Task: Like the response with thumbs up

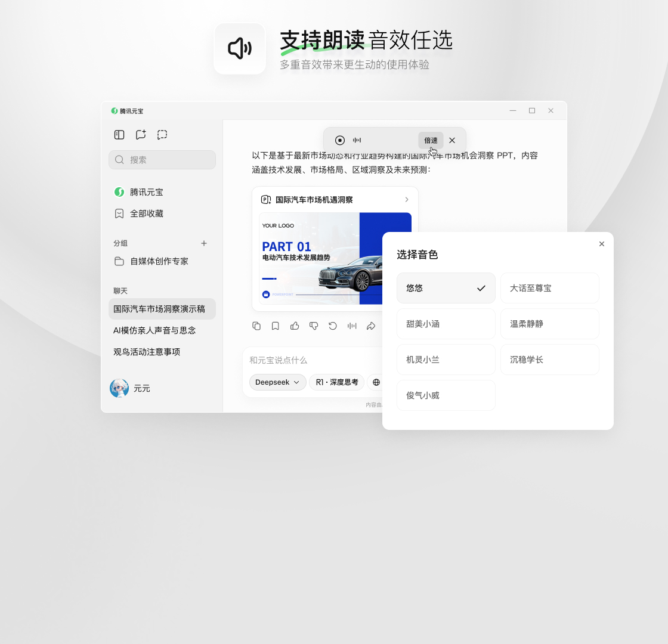Action: (295, 326)
